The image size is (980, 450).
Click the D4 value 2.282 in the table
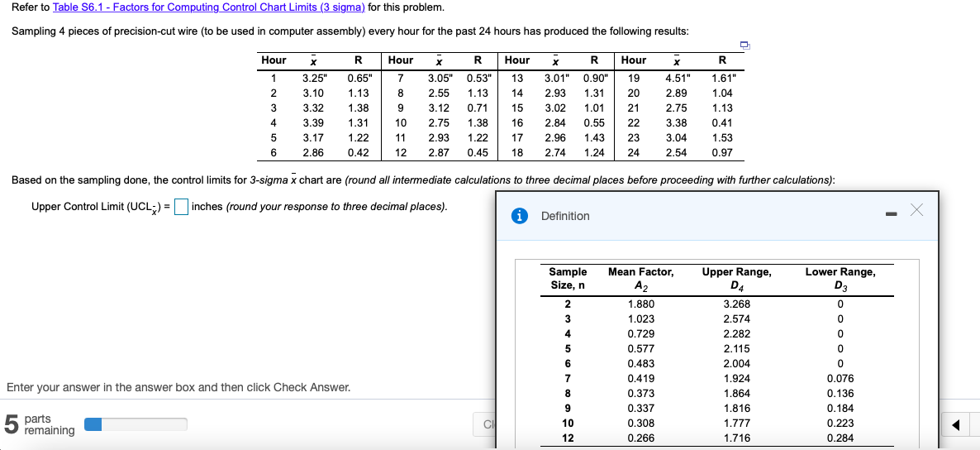[x=736, y=333]
